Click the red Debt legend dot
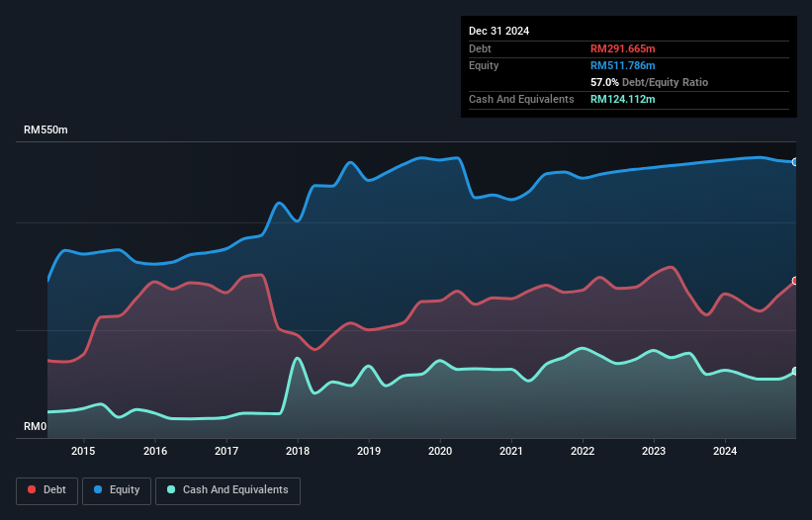Image resolution: width=812 pixels, height=520 pixels. (x=32, y=489)
